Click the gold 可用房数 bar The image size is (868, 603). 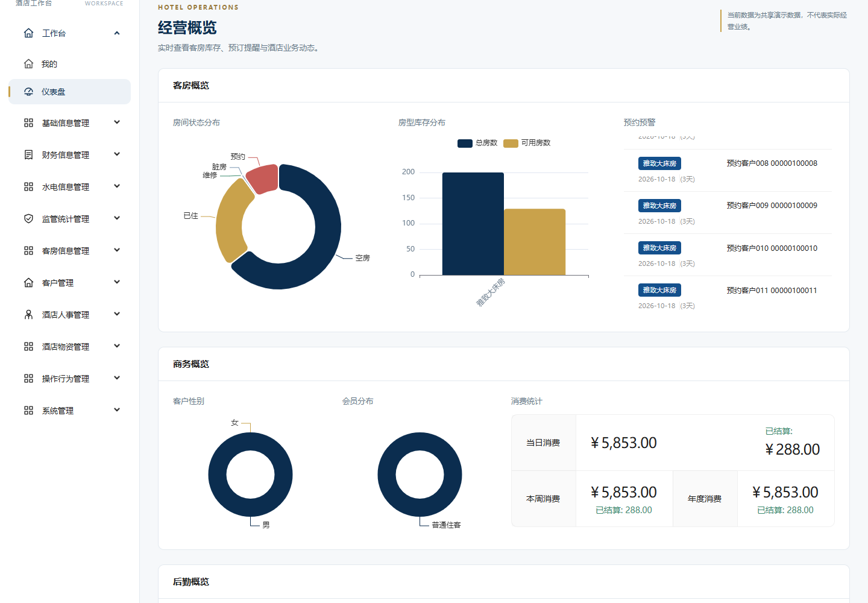coord(535,242)
